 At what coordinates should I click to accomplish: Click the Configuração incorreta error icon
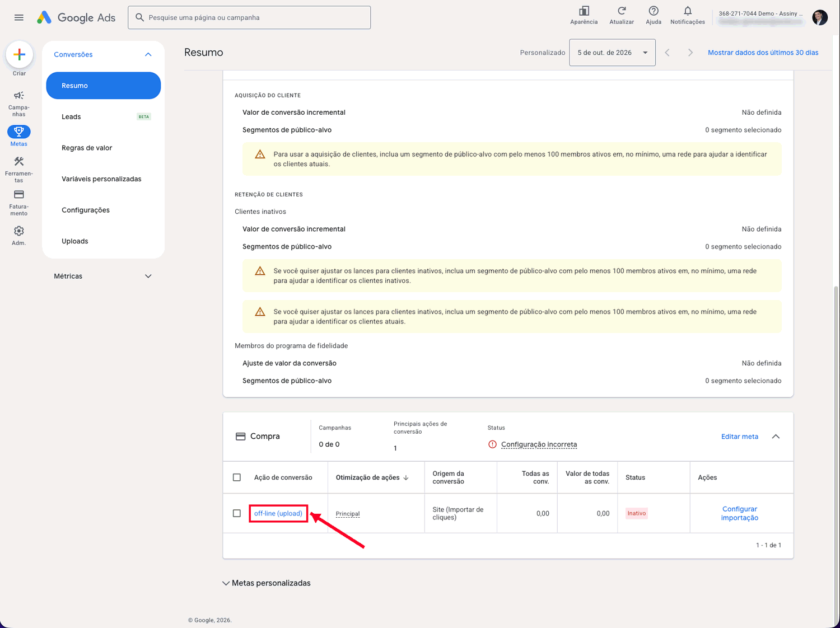pos(492,444)
